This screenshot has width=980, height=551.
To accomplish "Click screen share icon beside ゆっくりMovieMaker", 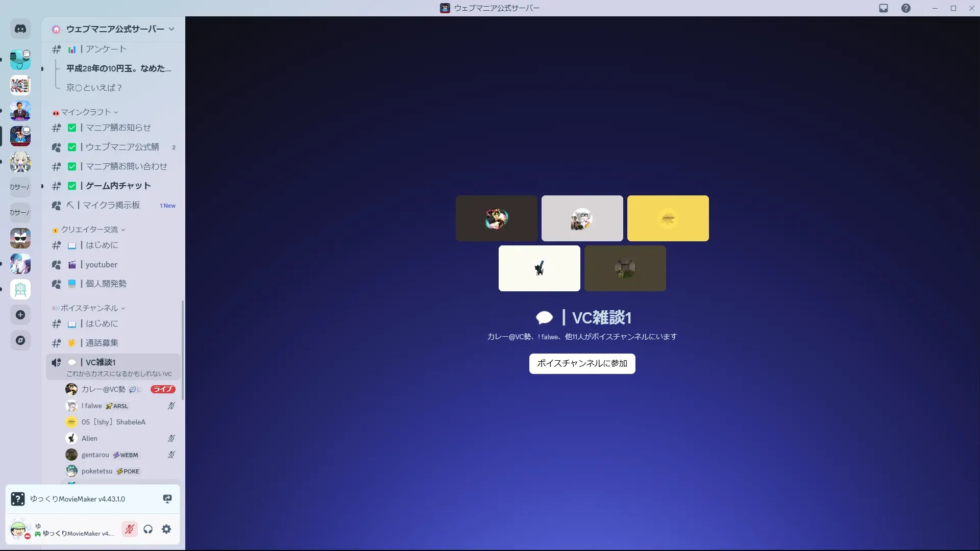I will 167,499.
